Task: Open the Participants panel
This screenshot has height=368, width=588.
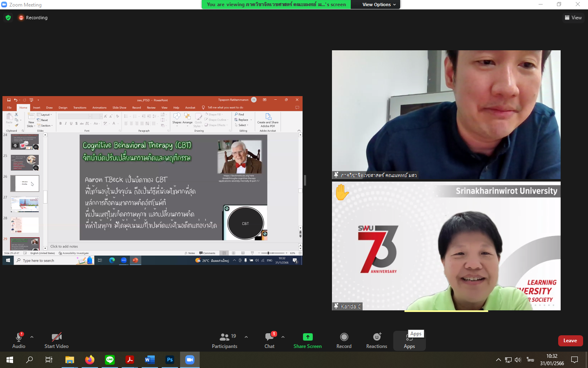Action: 224,340
